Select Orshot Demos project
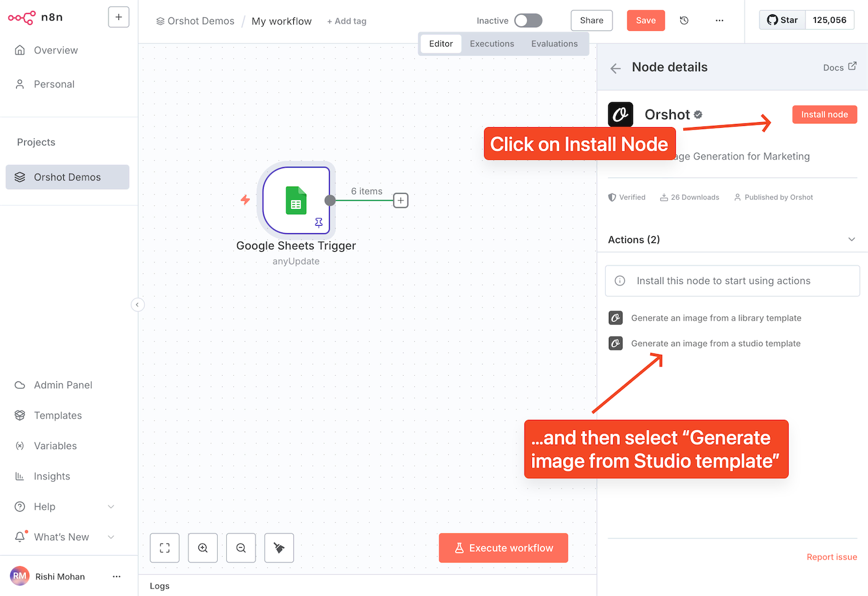868x596 pixels. pos(68,177)
